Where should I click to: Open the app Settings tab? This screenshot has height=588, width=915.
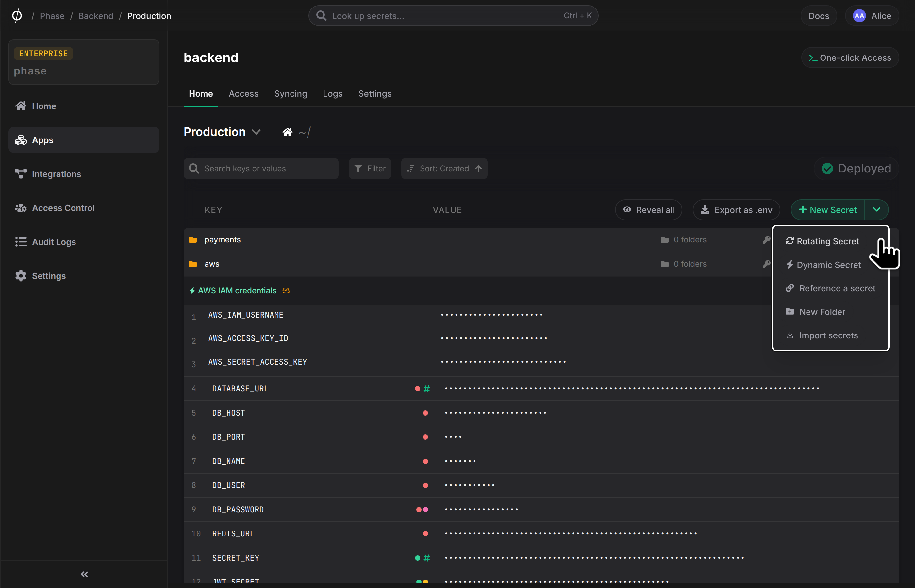pos(374,93)
